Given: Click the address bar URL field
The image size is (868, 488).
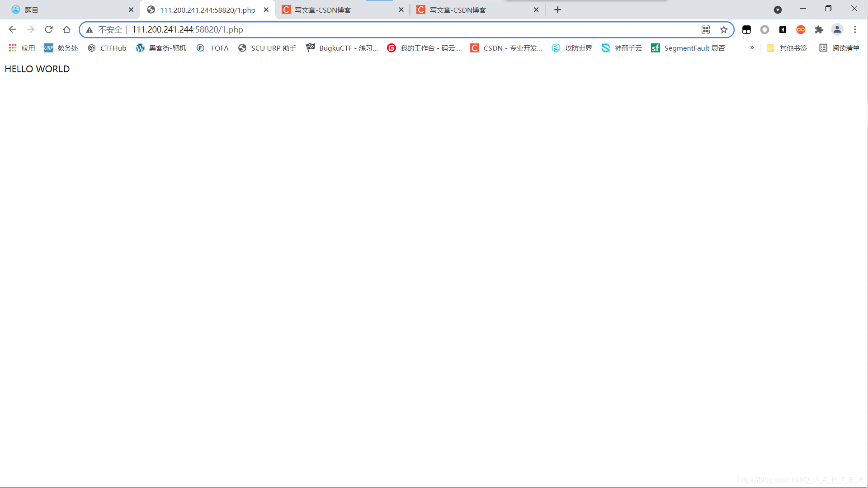Looking at the screenshot, I should [x=407, y=29].
